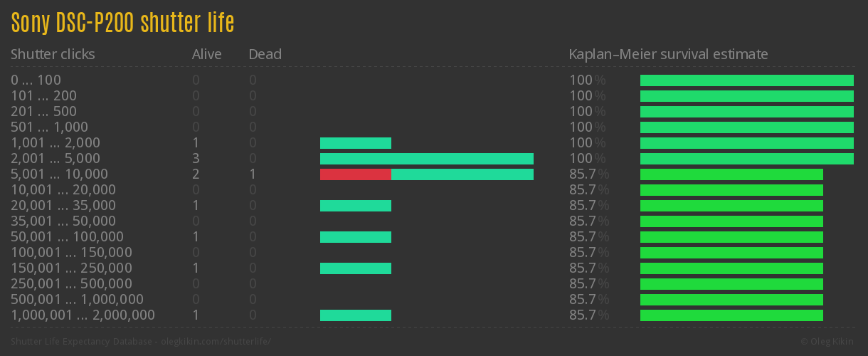This screenshot has width=868, height=356.
Task: Click the teal bar for 1,000,001 ... 2,000,000
Action: click(x=355, y=315)
